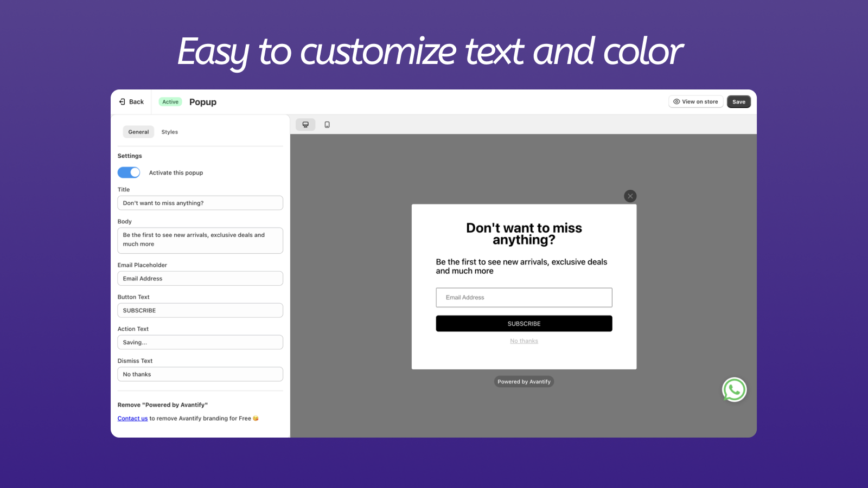
Task: Focus the Title input field
Action: coord(200,203)
